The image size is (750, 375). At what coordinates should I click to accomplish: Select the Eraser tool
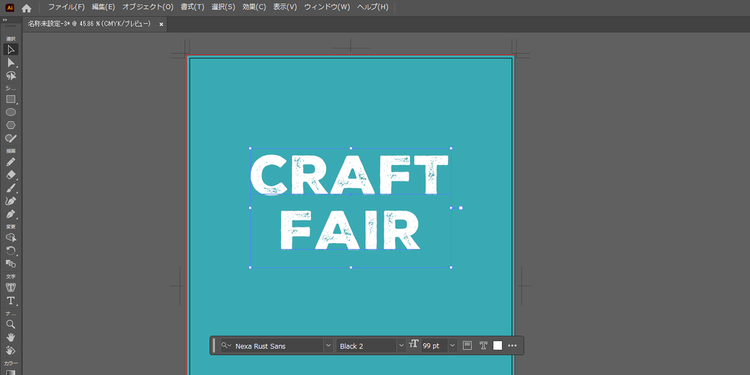[x=11, y=175]
